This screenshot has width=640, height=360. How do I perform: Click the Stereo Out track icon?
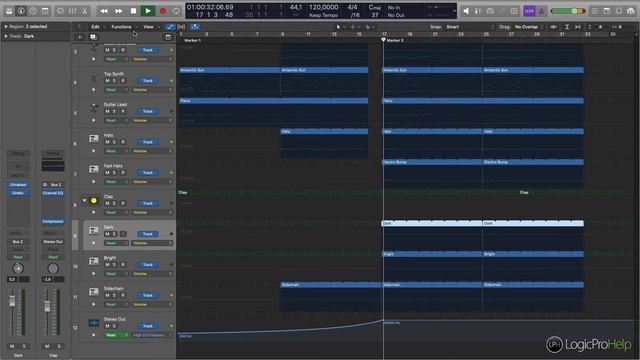[94, 323]
